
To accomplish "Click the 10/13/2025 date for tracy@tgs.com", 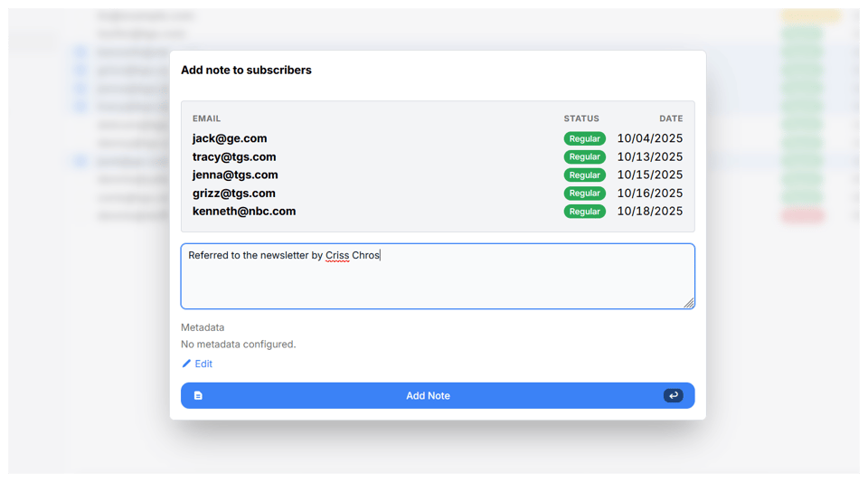I will pos(649,157).
